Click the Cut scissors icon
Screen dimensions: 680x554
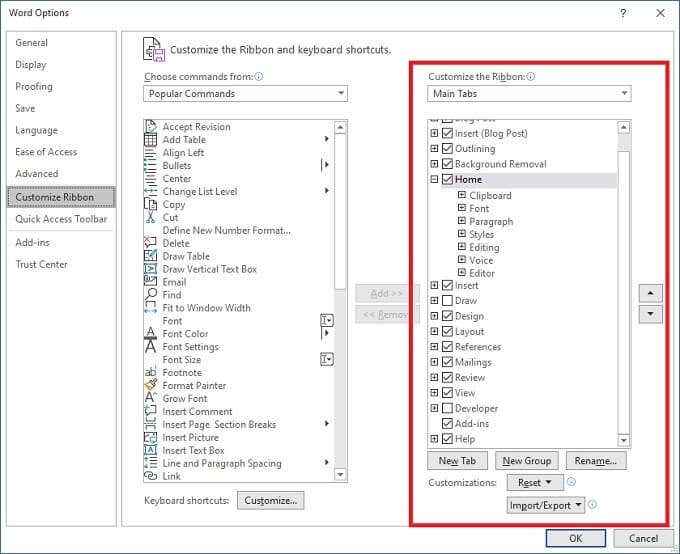pyautogui.click(x=150, y=217)
